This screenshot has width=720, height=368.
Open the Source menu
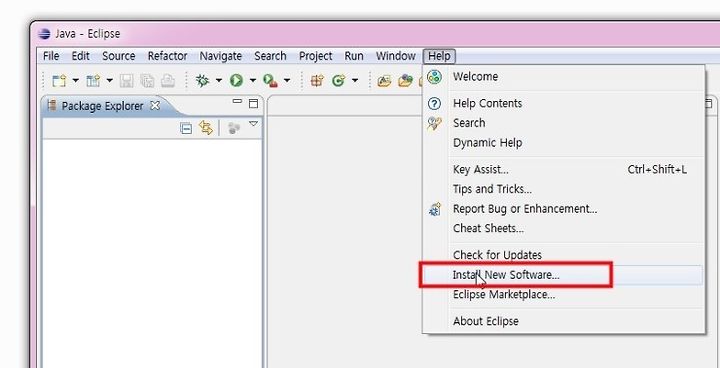pyautogui.click(x=118, y=56)
